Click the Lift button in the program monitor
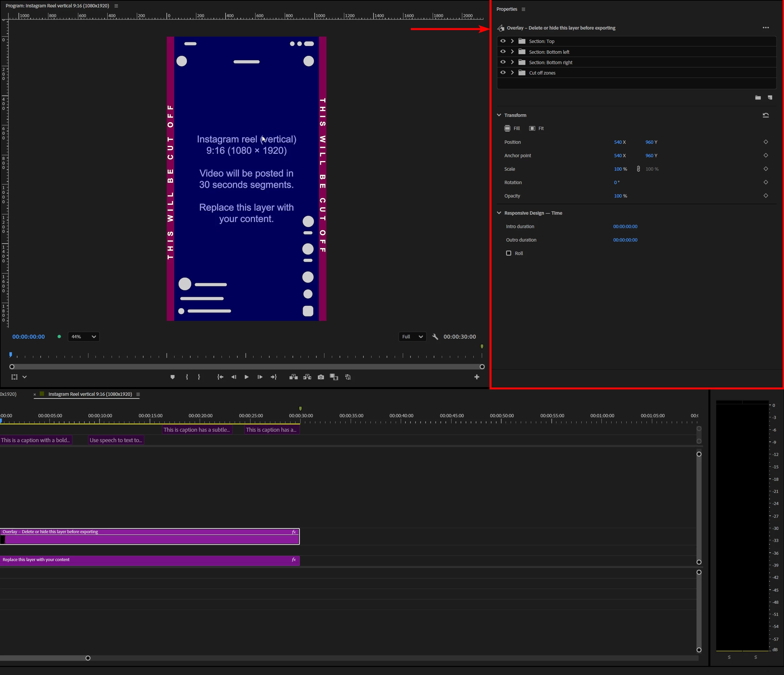The height and width of the screenshot is (675, 784). click(293, 377)
